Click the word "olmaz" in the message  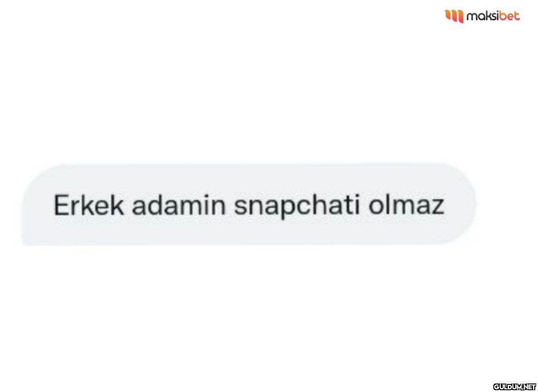coord(406,205)
